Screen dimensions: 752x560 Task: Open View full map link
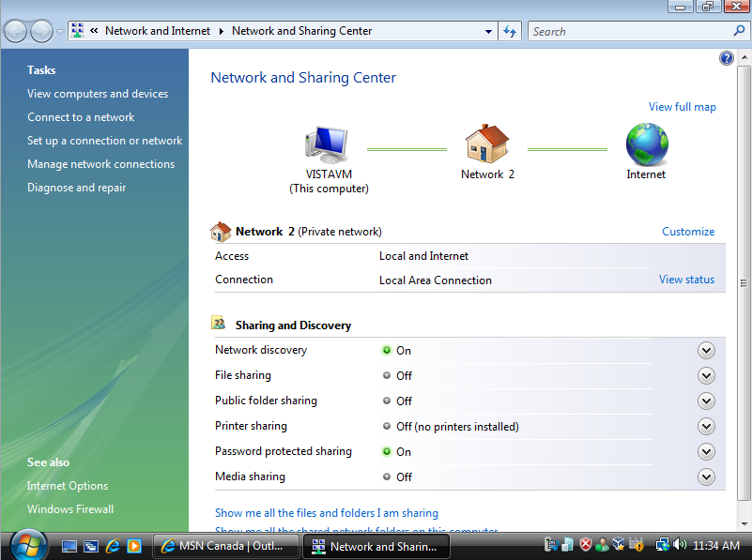click(682, 107)
